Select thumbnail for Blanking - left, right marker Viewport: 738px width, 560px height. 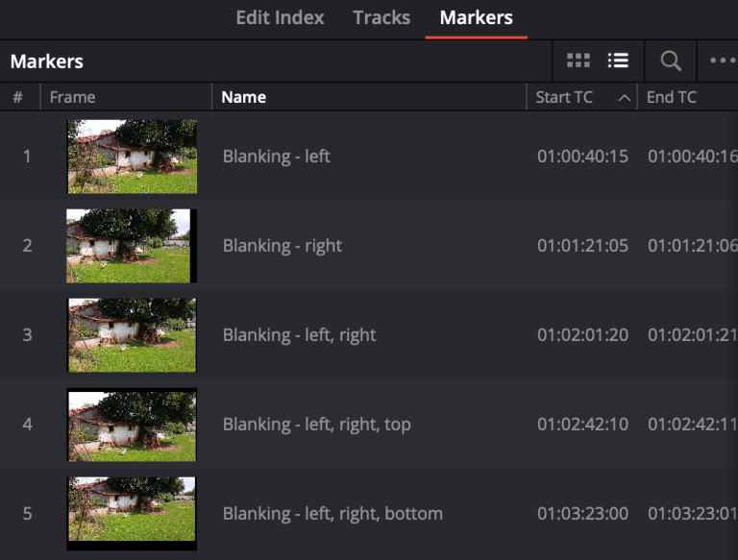pos(132,335)
